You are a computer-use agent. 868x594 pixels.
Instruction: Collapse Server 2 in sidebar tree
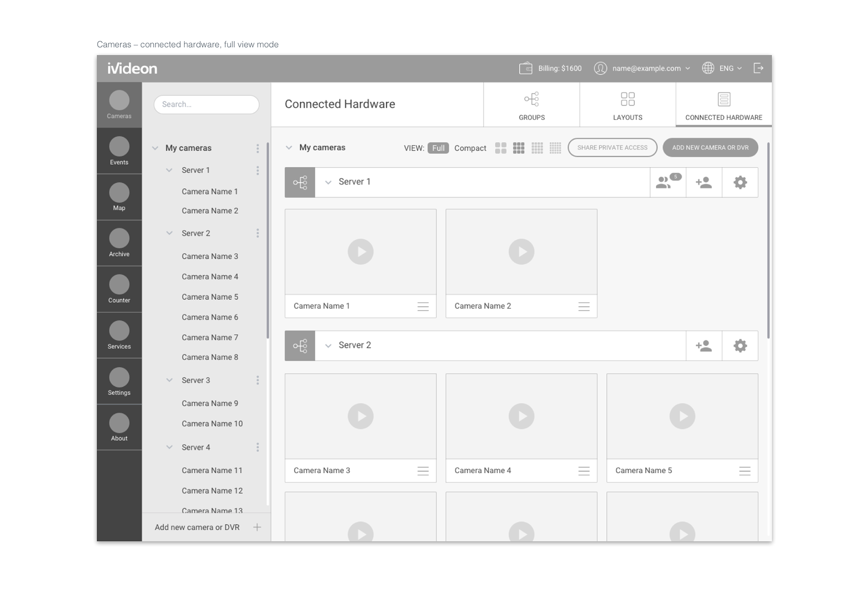[169, 233]
